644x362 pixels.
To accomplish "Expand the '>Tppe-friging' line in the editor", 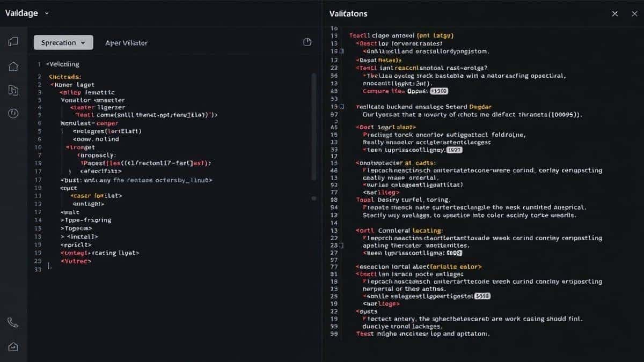I will coord(86,220).
